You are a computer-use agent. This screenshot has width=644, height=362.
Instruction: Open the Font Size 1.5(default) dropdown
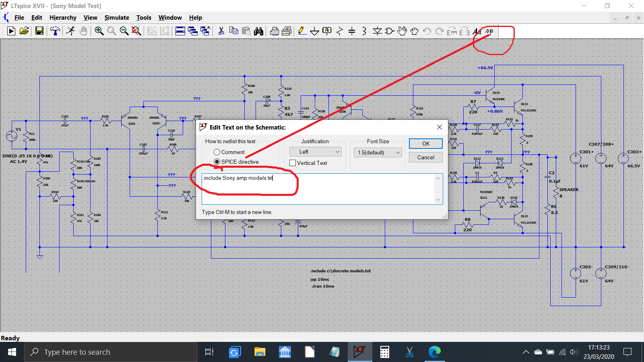378,152
